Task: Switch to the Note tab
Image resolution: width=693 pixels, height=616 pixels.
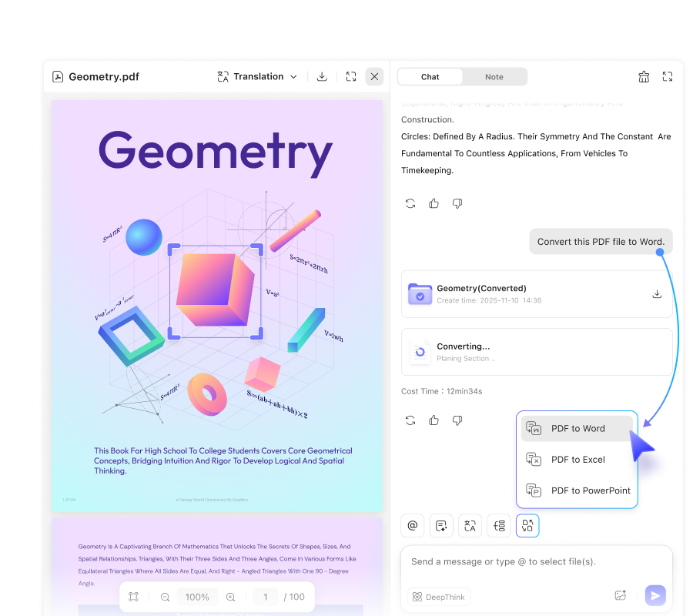Action: 494,76
